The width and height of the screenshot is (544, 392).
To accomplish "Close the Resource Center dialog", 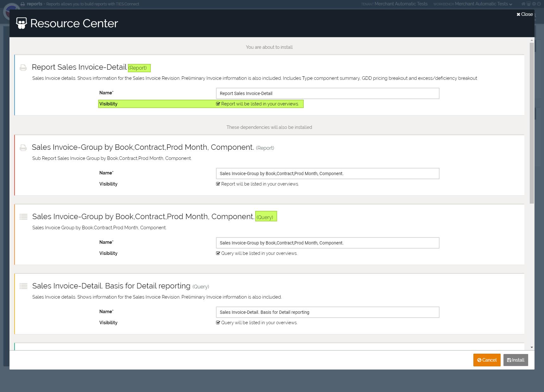I will [525, 14].
